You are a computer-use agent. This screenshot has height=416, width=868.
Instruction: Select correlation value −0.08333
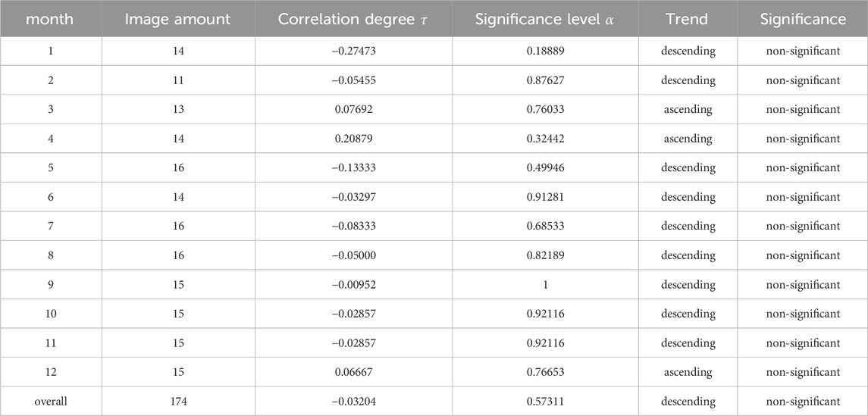[353, 227]
